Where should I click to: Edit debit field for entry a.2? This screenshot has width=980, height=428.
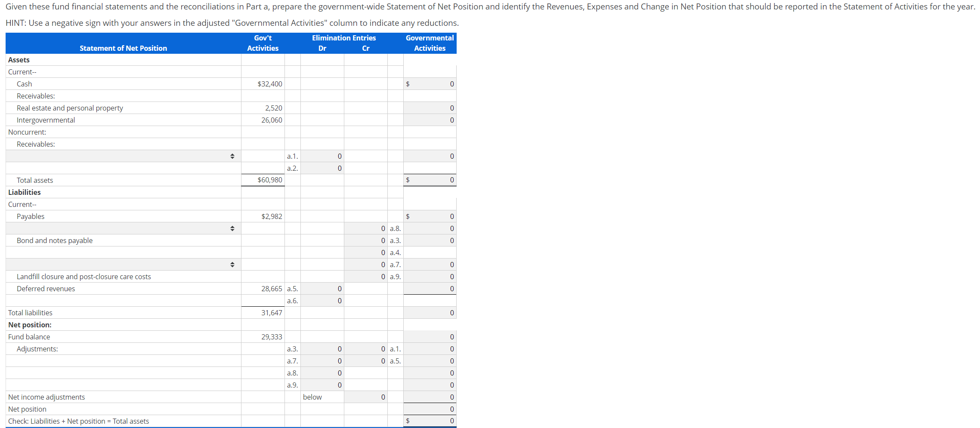[x=322, y=168]
